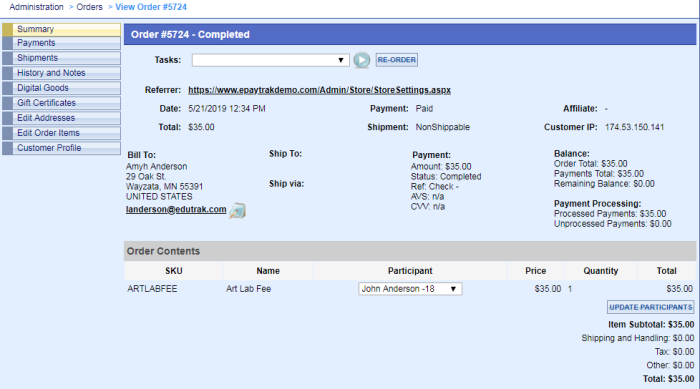Run the selected task with the play icon
700x389 pixels.
click(x=362, y=60)
